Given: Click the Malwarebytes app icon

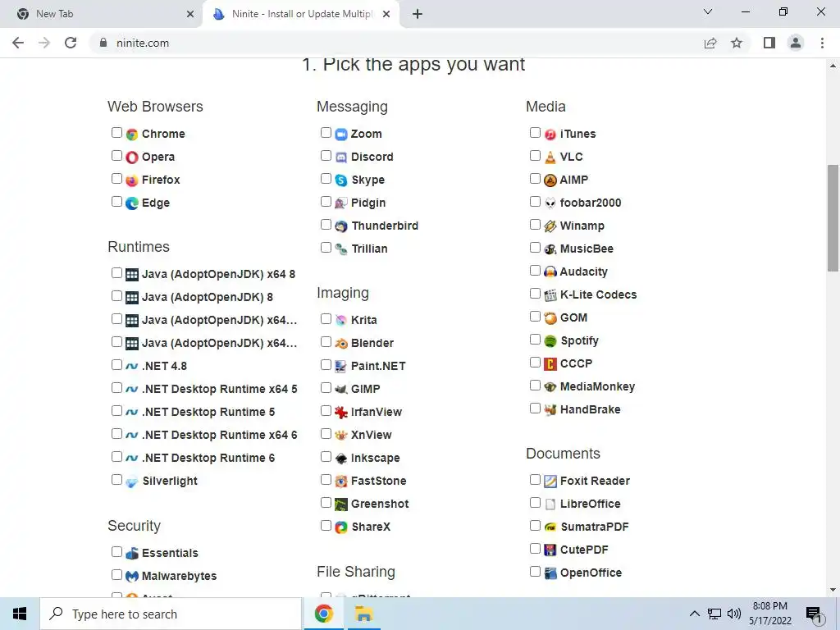Looking at the screenshot, I should click(x=132, y=577).
